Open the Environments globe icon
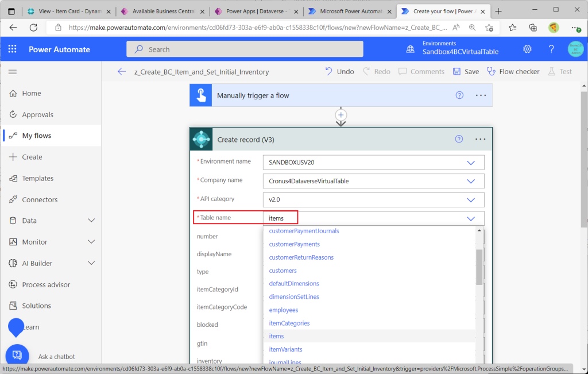Viewport: 588px width, 374px height. pyautogui.click(x=411, y=49)
